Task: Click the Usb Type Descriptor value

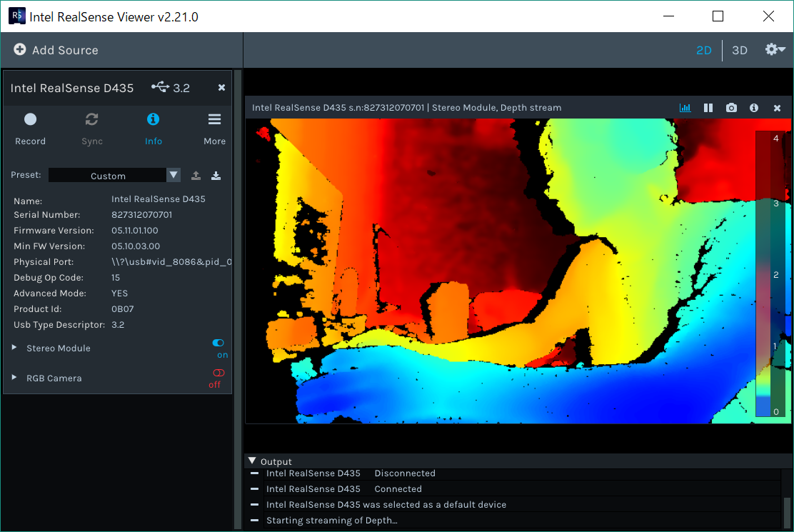Action: coord(118,324)
